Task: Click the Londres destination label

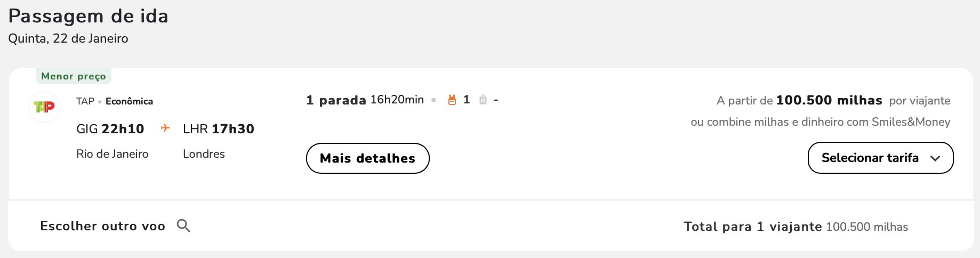Action: (204, 154)
